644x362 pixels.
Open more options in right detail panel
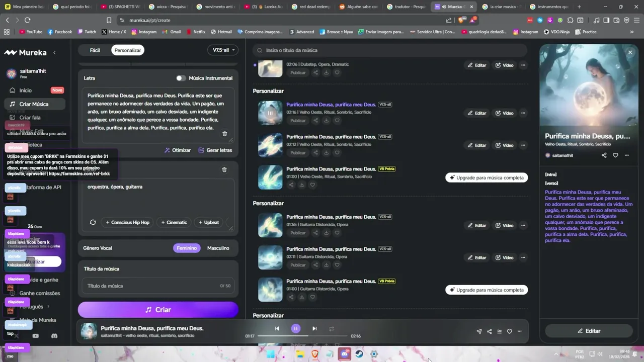pyautogui.click(x=627, y=155)
